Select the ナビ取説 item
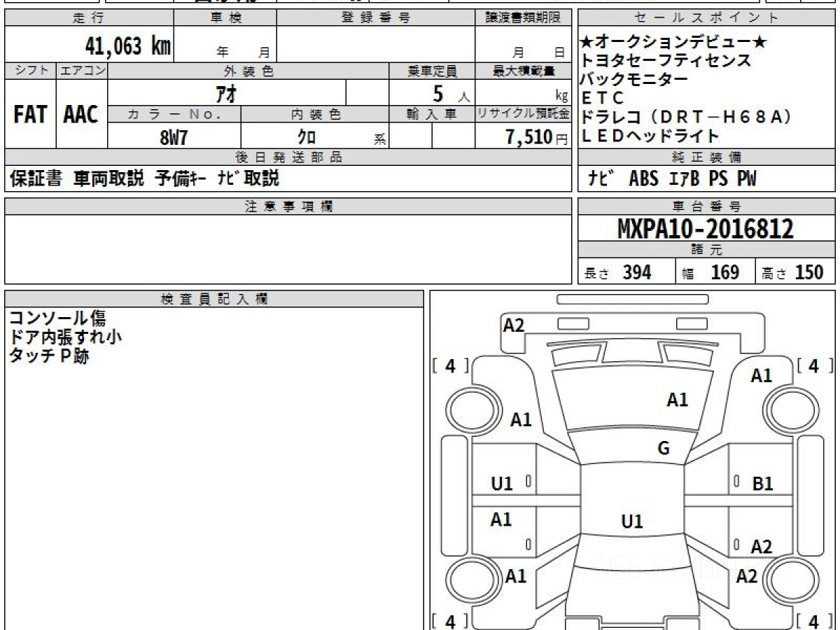The image size is (840, 630). 248,179
